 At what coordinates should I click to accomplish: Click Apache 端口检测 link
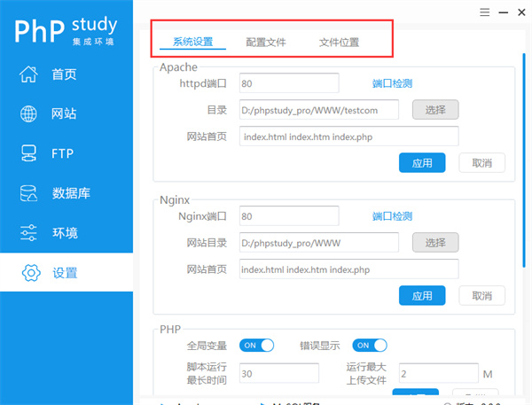pyautogui.click(x=392, y=83)
